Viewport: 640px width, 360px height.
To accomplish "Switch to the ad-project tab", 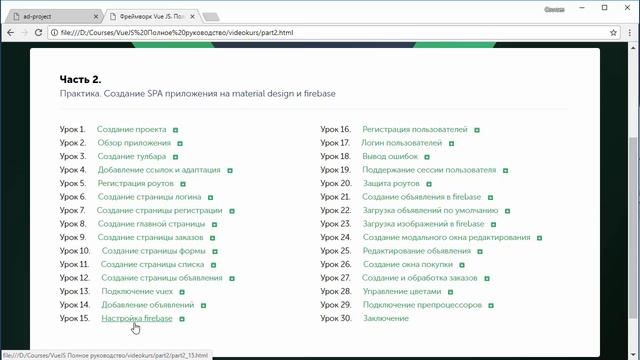I will 53,17.
